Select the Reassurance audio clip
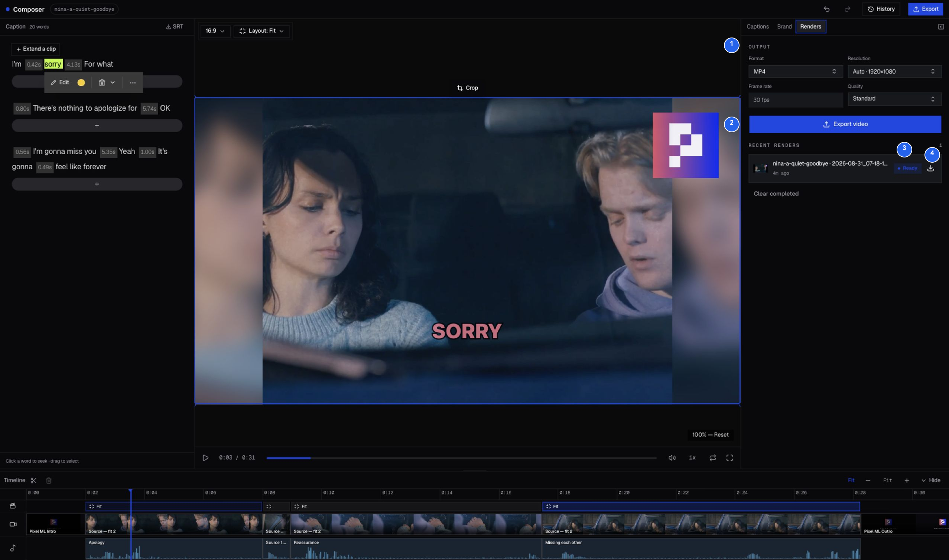Screen dimensions: 949x560 [416, 548]
